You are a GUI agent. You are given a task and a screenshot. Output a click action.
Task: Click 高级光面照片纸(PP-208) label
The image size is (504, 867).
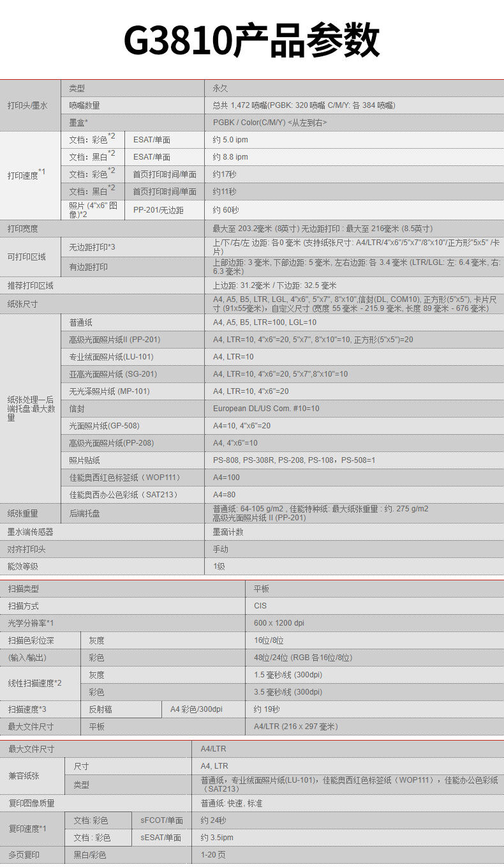click(111, 443)
